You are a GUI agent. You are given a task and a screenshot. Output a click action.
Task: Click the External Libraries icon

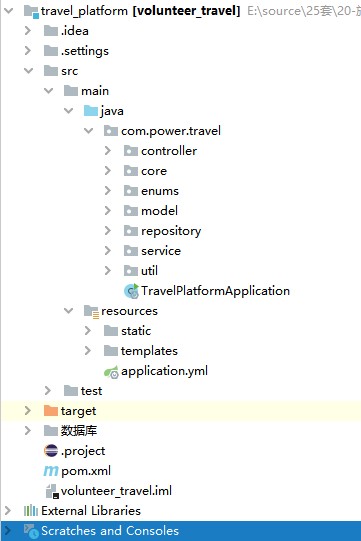tap(31, 511)
